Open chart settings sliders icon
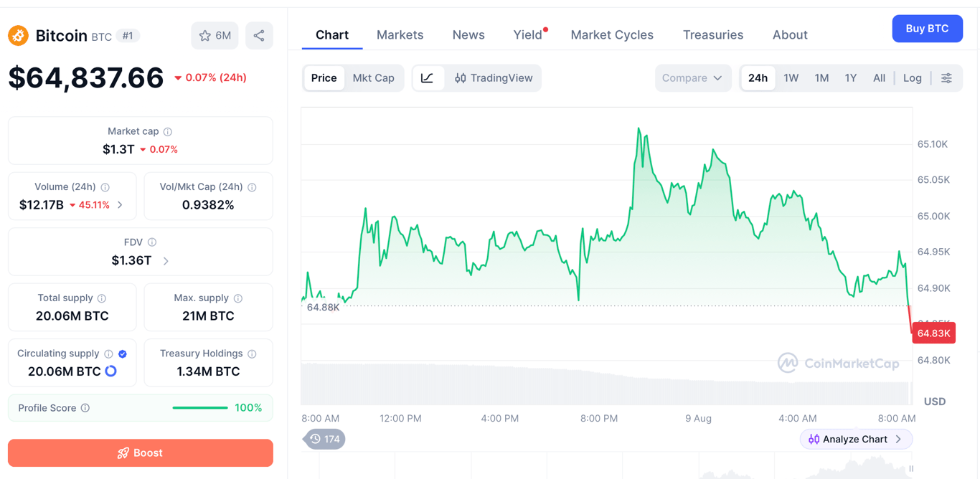 (947, 78)
